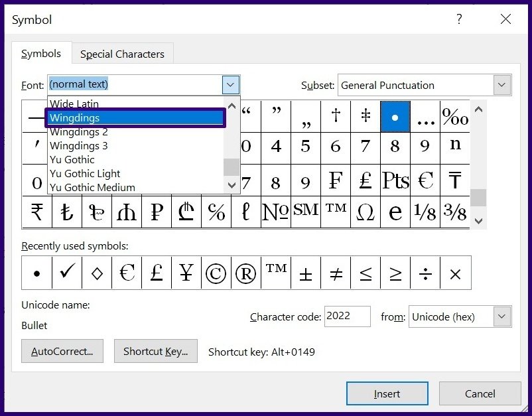Select the per mille symbol in the grid
This screenshot has height=416, width=532.
(455, 117)
